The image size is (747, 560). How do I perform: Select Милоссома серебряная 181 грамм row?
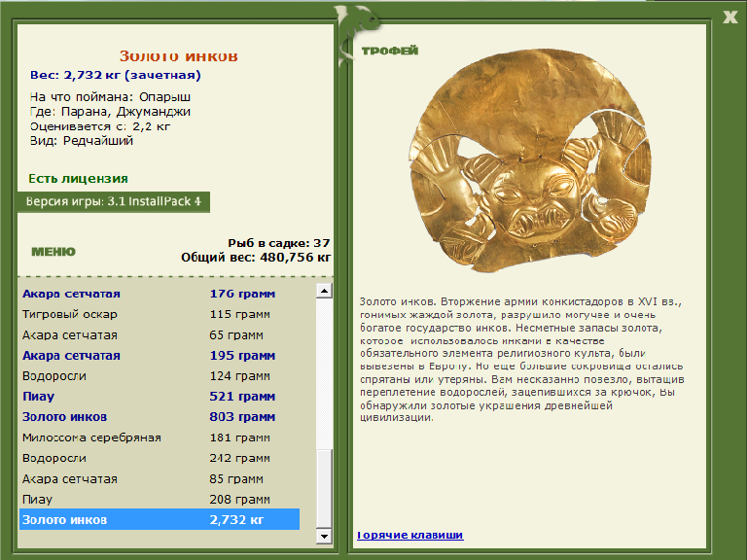pyautogui.click(x=160, y=437)
